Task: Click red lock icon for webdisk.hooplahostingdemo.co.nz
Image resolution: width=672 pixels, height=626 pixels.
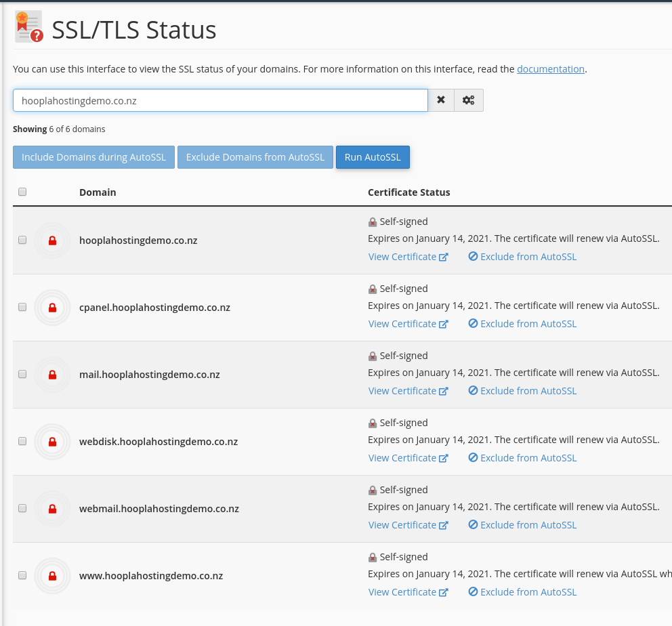Action: [52, 442]
